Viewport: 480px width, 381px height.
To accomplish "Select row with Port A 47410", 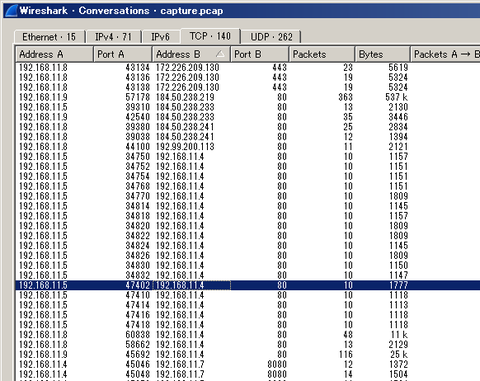I will pyautogui.click(x=248, y=295).
